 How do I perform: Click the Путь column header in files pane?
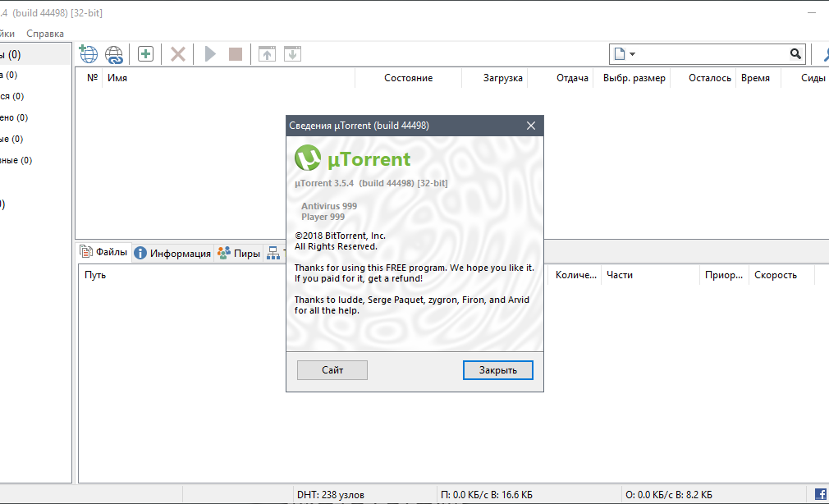tap(95, 275)
